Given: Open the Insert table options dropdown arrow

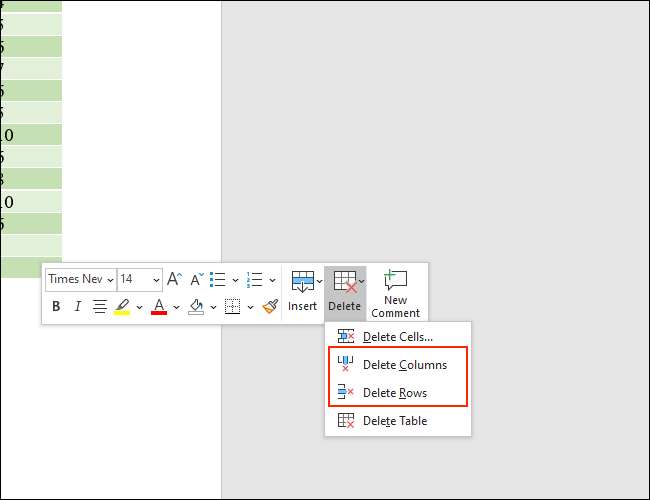Looking at the screenshot, I should [x=320, y=281].
